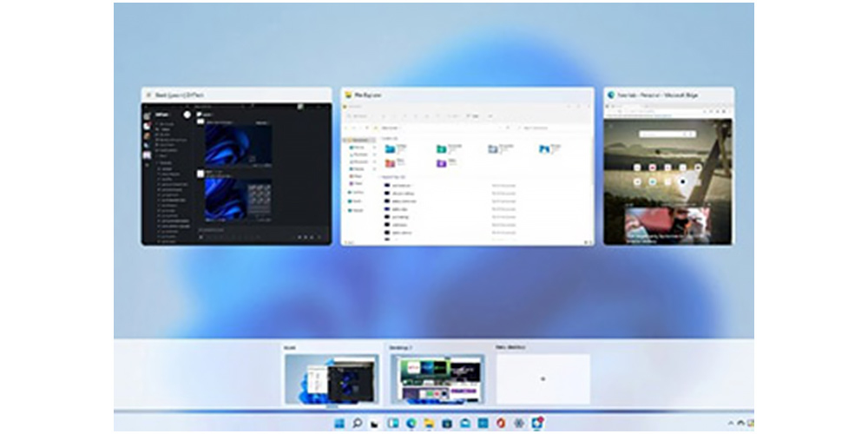Screen dimensions: 868x434
Task: Switch to the Desktop 2 thumbnail
Action: pyautogui.click(x=437, y=379)
